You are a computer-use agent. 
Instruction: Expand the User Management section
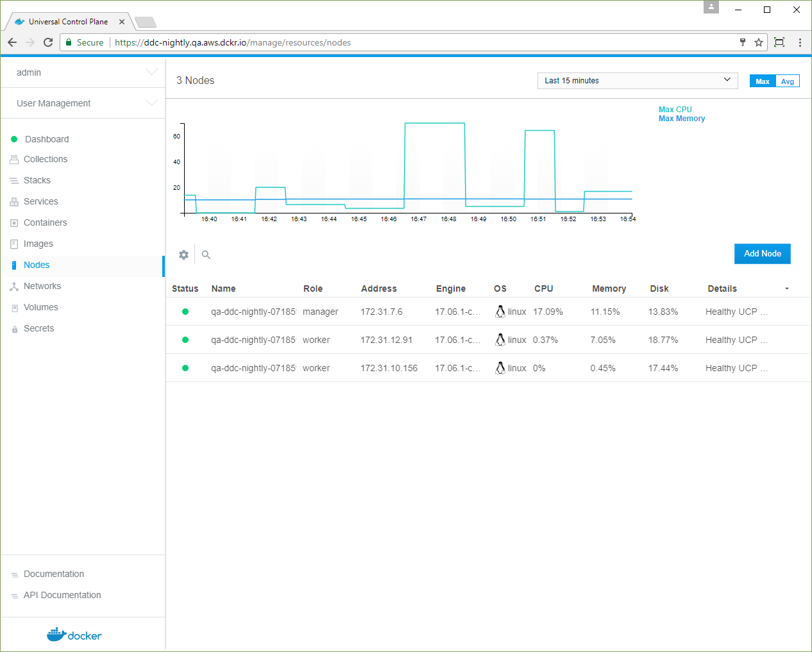(x=82, y=103)
